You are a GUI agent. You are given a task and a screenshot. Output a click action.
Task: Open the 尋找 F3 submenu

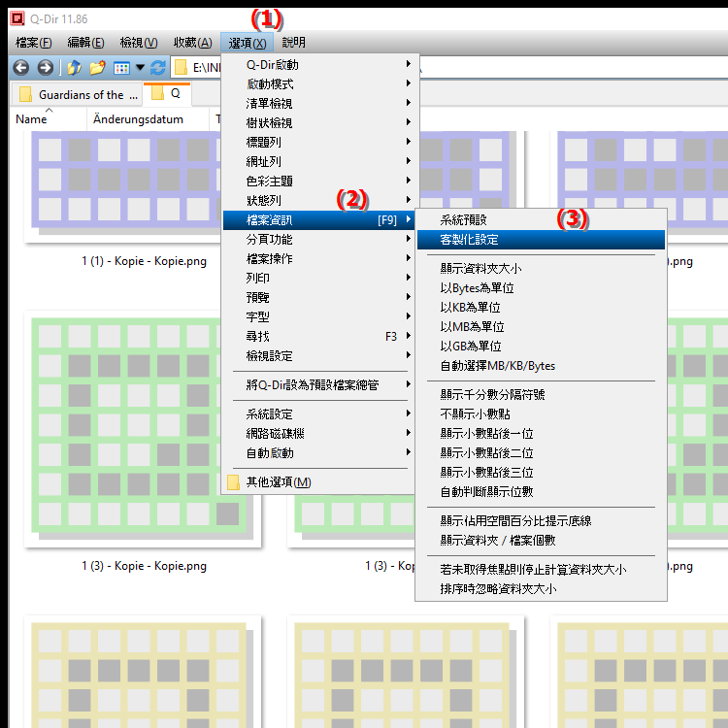tap(320, 337)
